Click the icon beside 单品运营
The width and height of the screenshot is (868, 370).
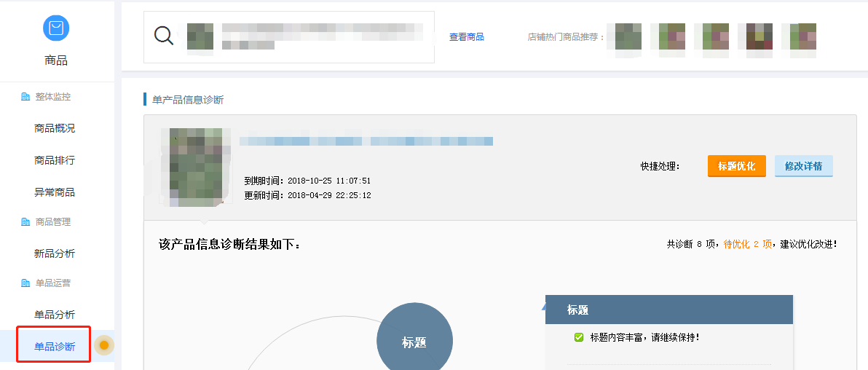tap(25, 283)
